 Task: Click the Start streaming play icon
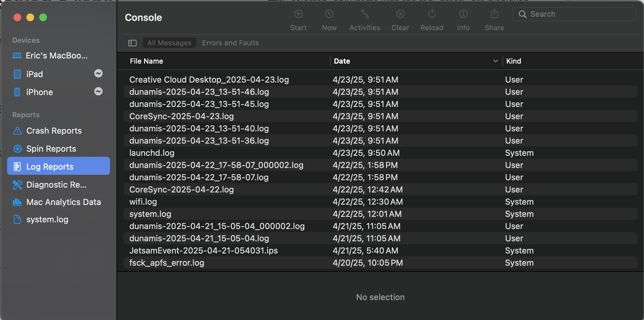click(298, 14)
